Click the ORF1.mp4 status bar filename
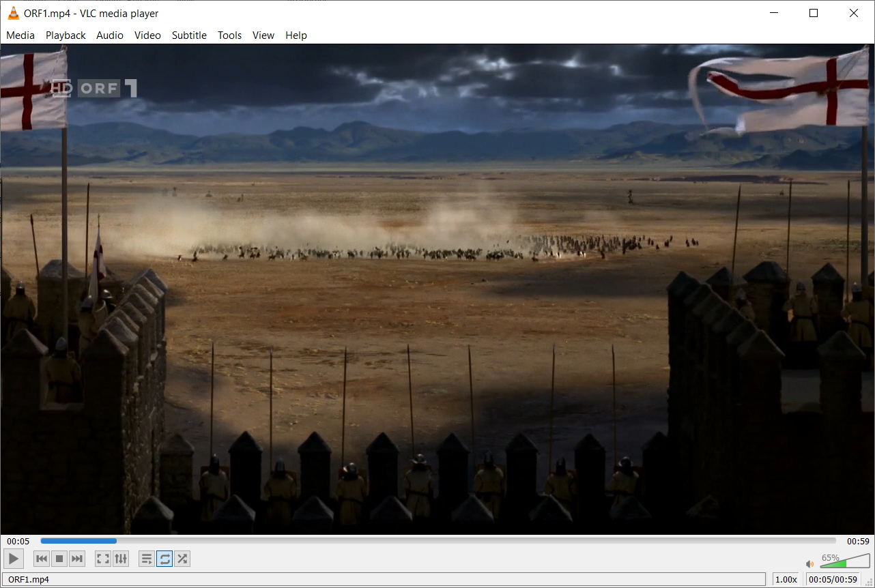Image resolution: width=875 pixels, height=588 pixels. [29, 579]
